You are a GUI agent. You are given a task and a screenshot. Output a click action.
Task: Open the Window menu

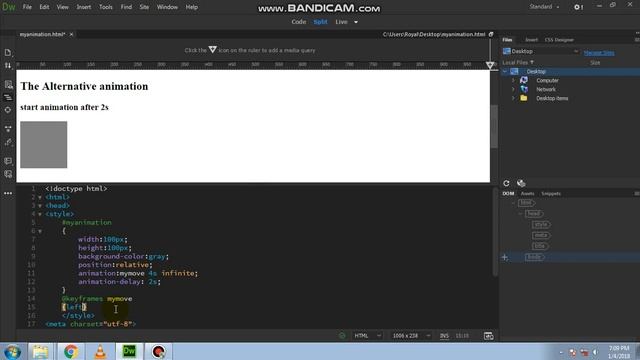coord(167,7)
